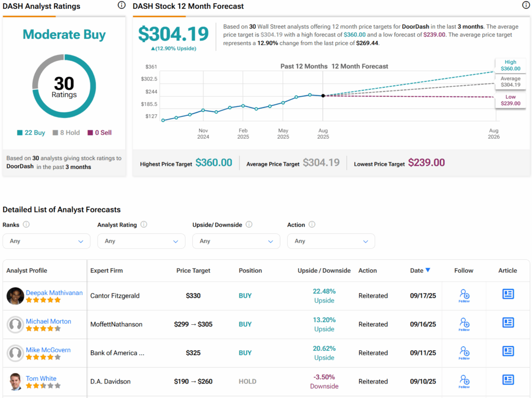Click Tom White's star rating

[44, 386]
